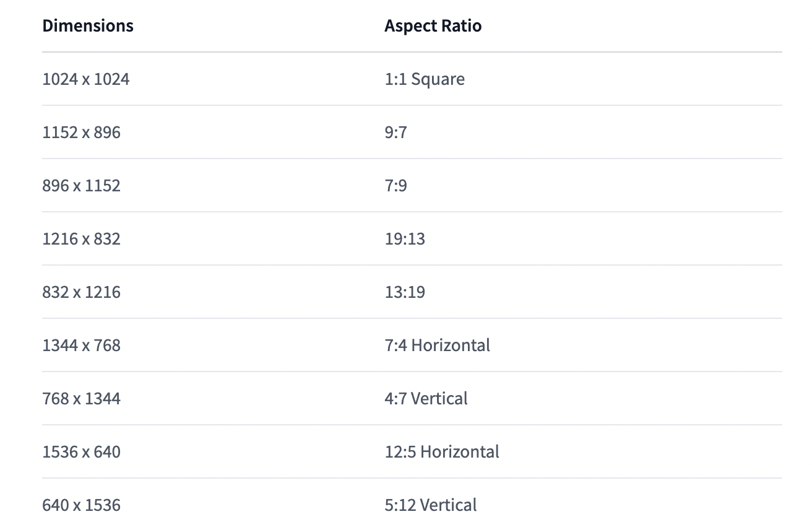Select the 4:7 Vertical aspect ratio cell
This screenshot has height=522, width=812.
click(x=426, y=399)
